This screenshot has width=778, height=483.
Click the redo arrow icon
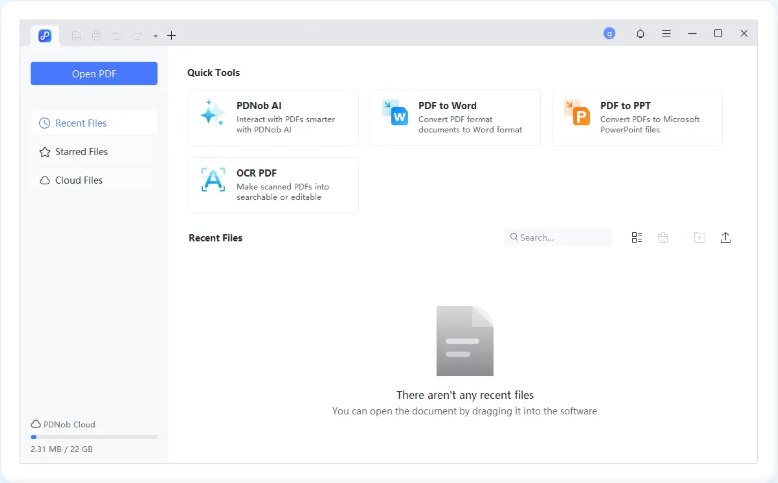(137, 36)
